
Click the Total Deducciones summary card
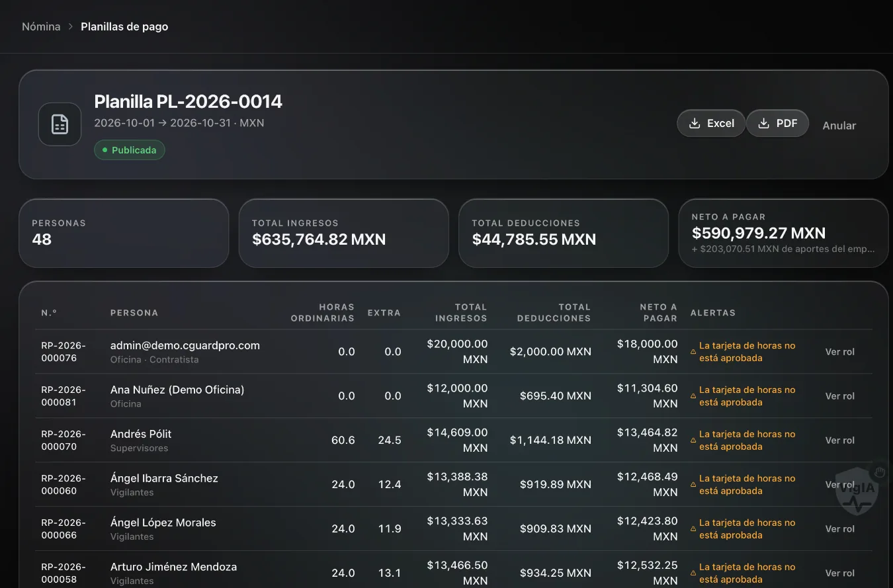564,233
